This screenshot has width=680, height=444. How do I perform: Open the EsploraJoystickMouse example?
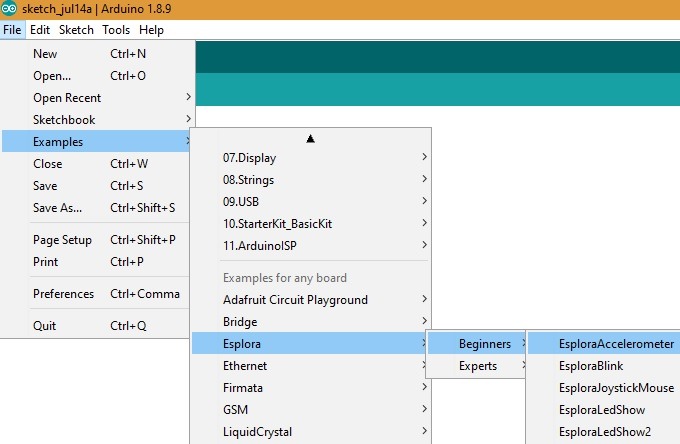(604, 388)
